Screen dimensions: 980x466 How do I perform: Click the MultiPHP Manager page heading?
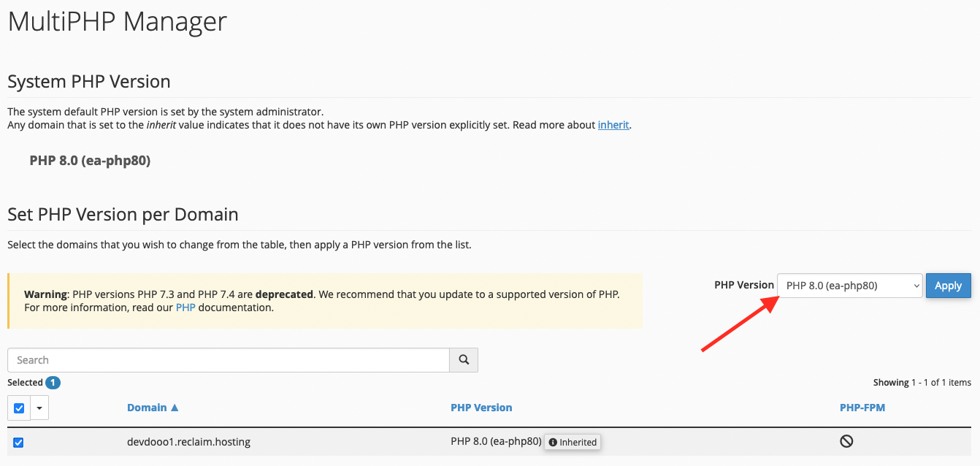point(118,21)
